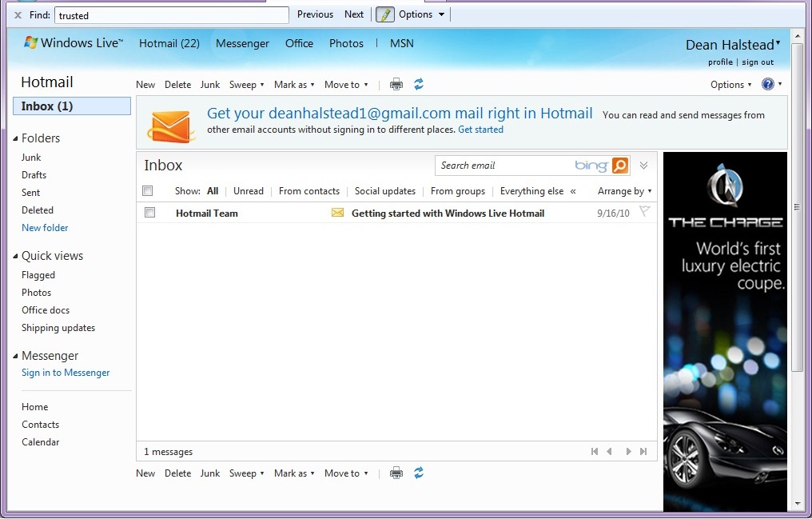The width and height of the screenshot is (812, 519).
Task: Open Messenger in top navigation
Action: tap(242, 43)
